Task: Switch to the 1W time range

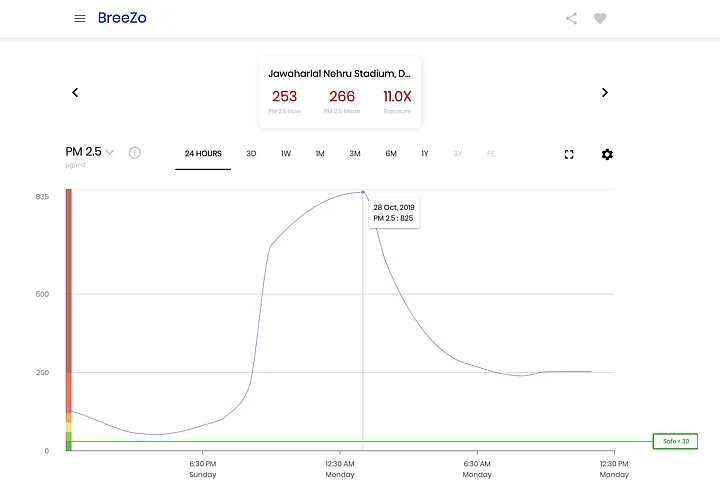Action: pos(286,154)
